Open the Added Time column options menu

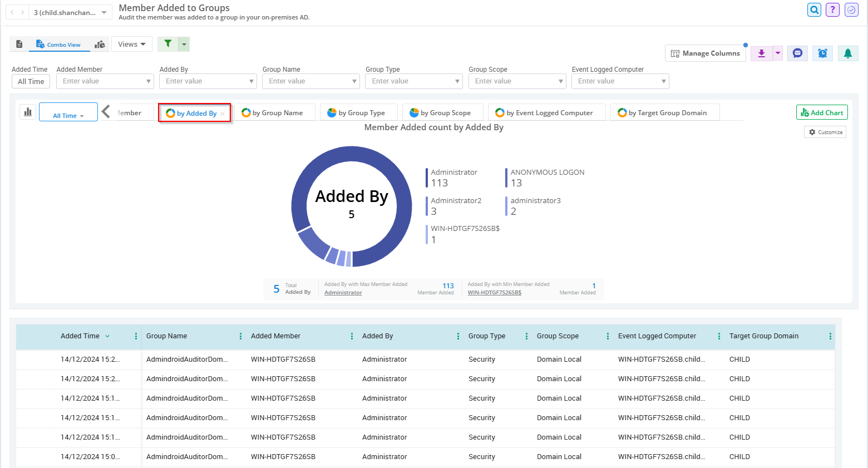coord(136,336)
